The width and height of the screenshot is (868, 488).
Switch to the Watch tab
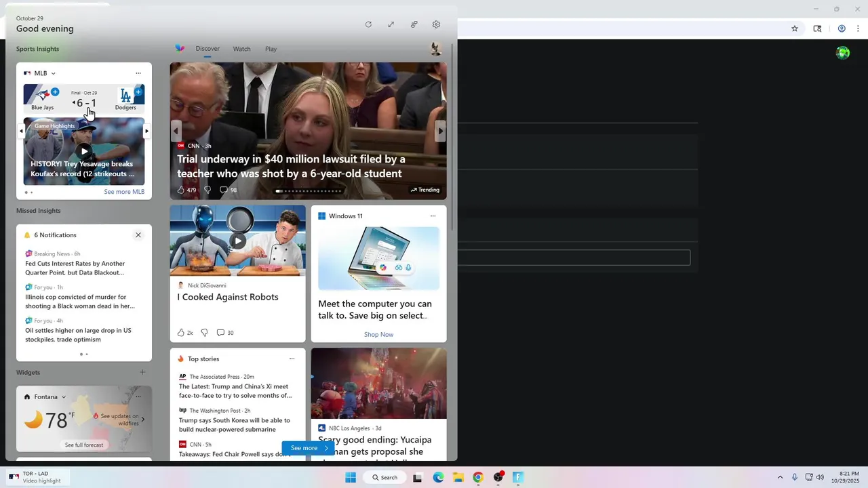[x=241, y=49]
